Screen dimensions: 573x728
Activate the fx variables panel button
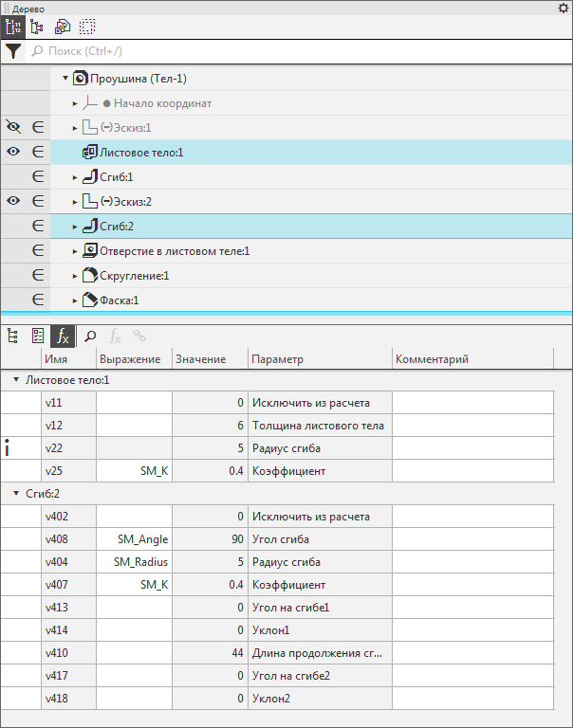63,336
